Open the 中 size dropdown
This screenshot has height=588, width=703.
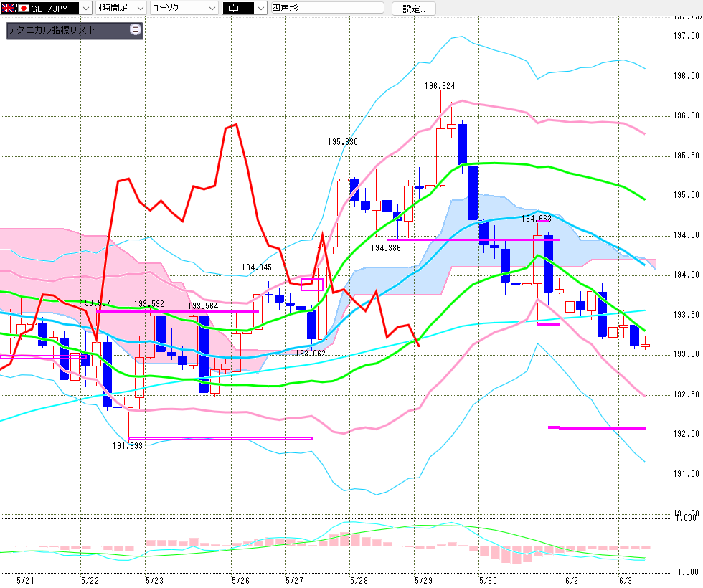pyautogui.click(x=245, y=8)
